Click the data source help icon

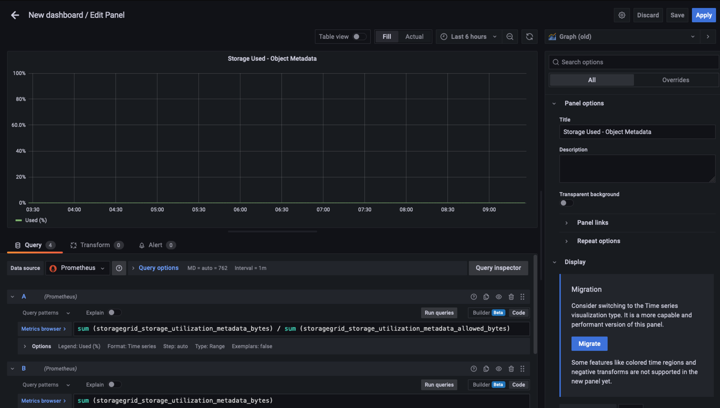pos(119,268)
